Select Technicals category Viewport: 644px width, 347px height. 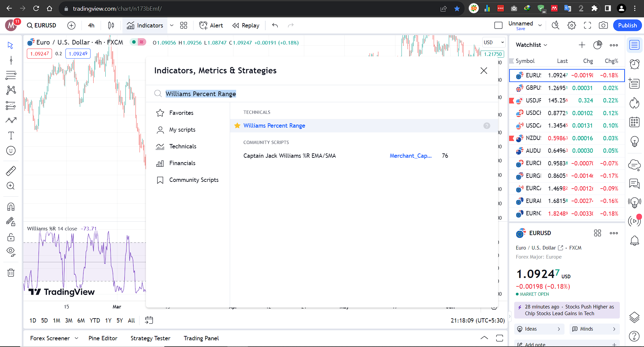pos(188,146)
